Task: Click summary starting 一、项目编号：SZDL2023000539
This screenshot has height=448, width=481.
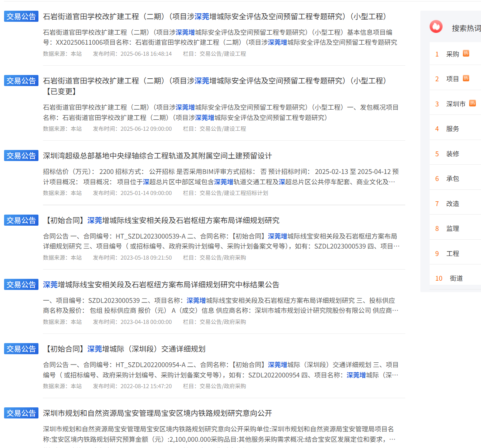Action: pyautogui.click(x=221, y=305)
